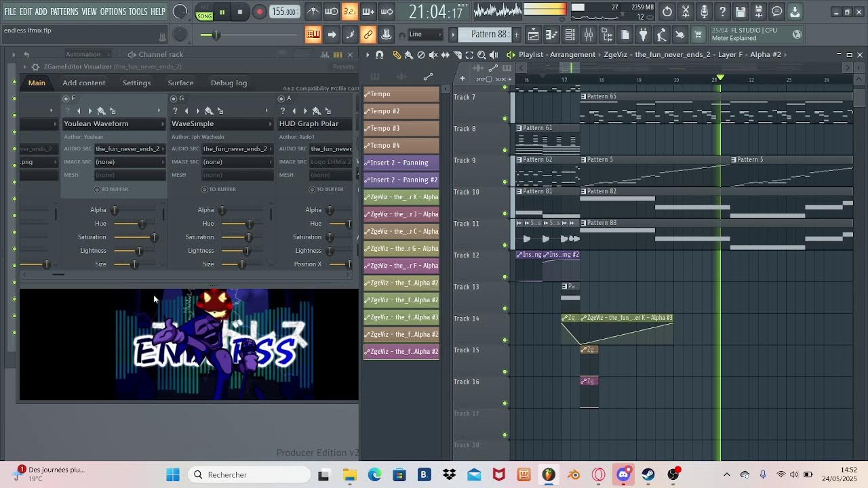Open the WaveSimple effect dropdown

click(x=222, y=123)
